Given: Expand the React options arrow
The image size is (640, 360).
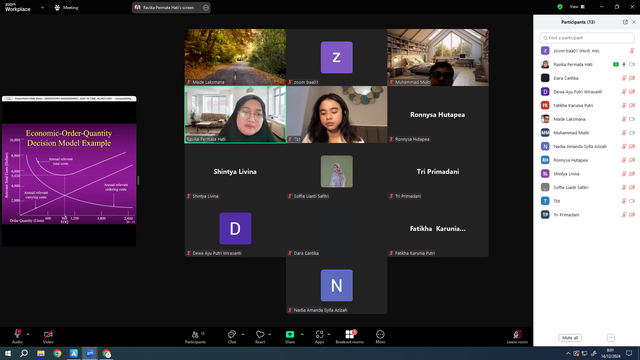Looking at the screenshot, I should [x=270, y=334].
